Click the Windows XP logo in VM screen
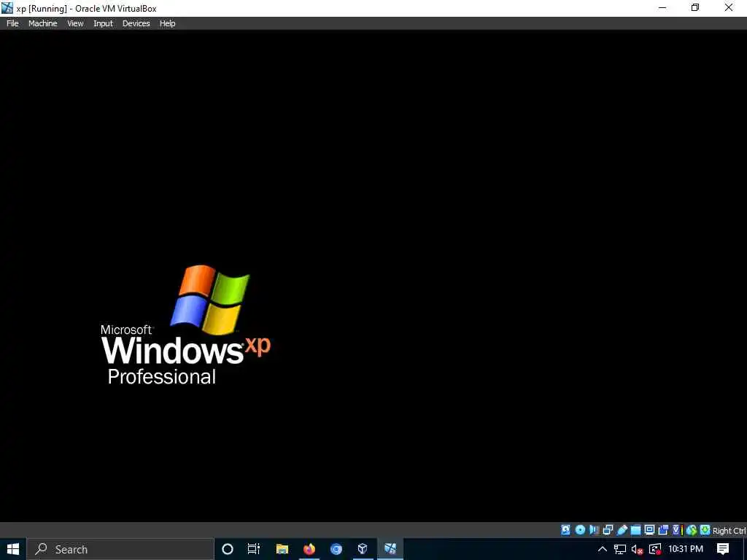 click(185, 324)
